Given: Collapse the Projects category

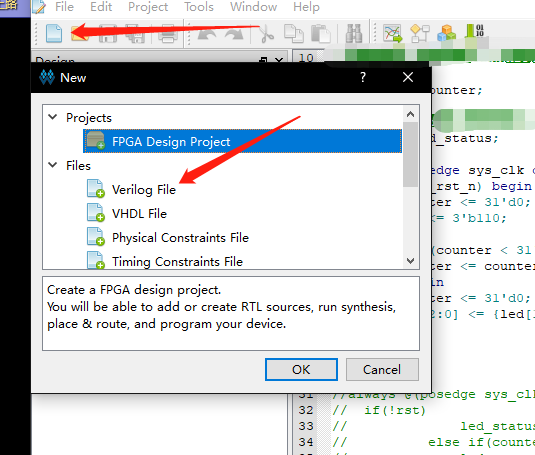Looking at the screenshot, I should coord(53,117).
